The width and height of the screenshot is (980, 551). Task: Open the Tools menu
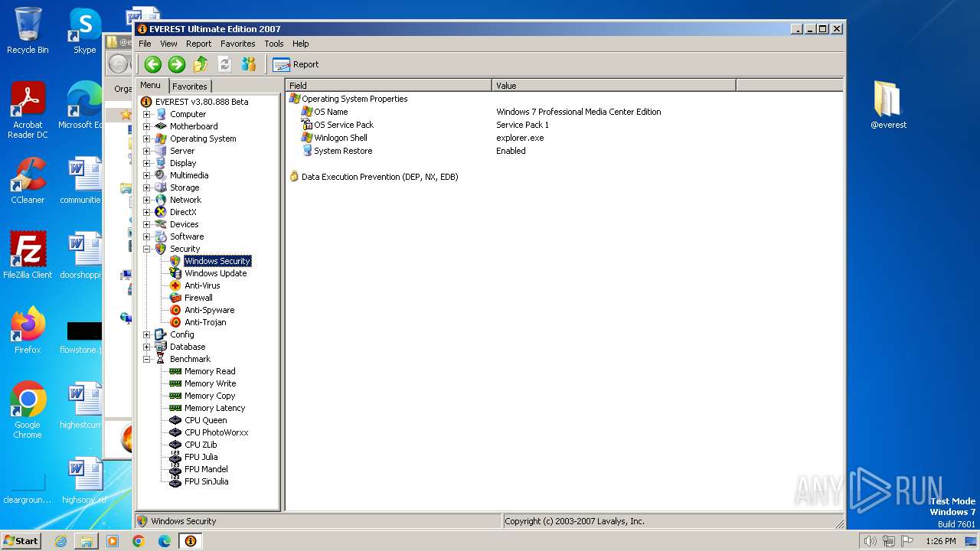(x=274, y=44)
